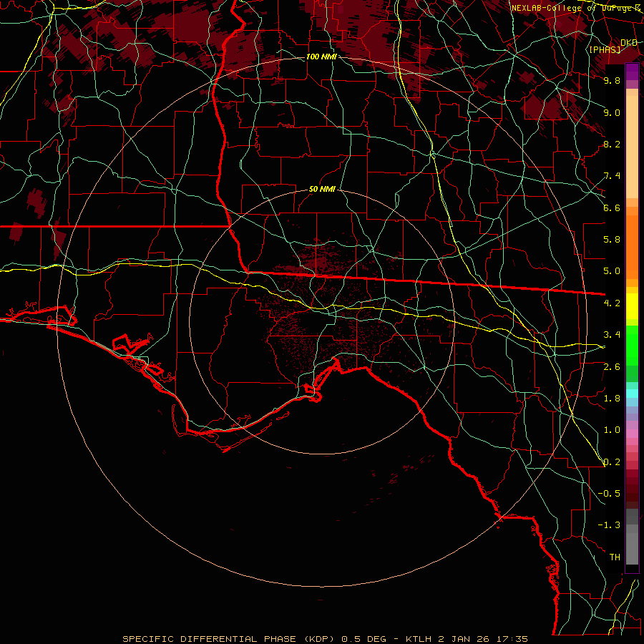Click the "1.8" scale value
This screenshot has width=644, height=644.
click(612, 399)
